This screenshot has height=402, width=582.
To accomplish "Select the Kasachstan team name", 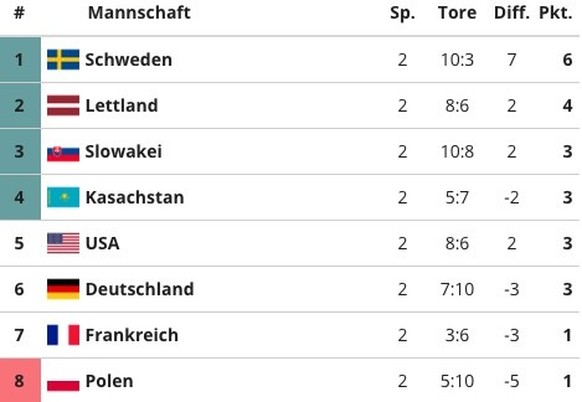I will (x=135, y=197).
